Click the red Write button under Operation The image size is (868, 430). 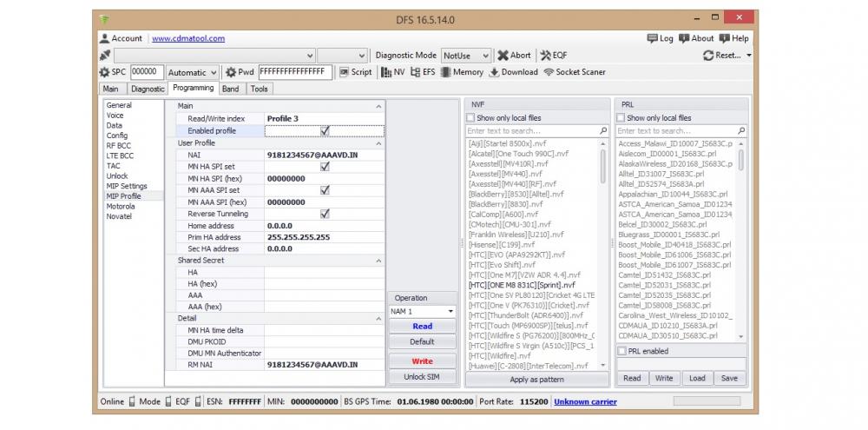tap(422, 361)
